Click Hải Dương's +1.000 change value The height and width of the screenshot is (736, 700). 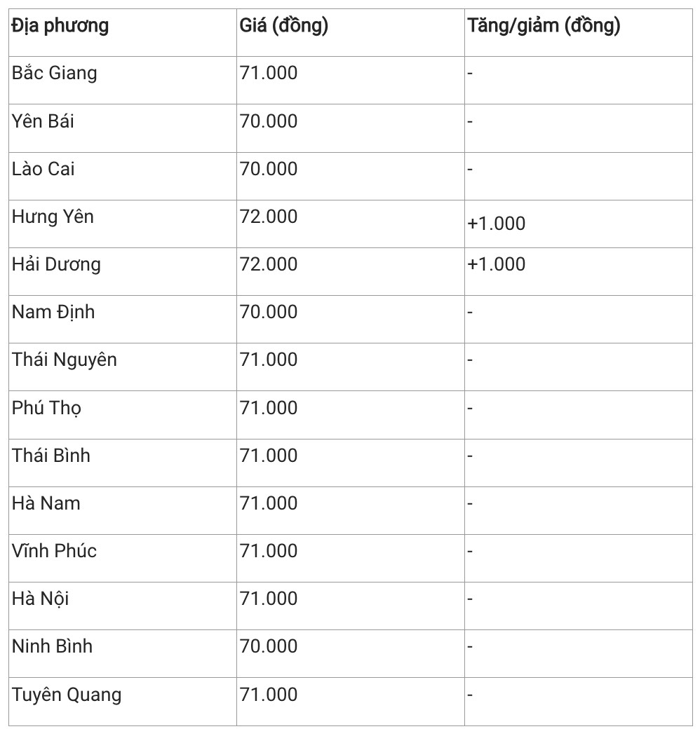click(x=497, y=264)
